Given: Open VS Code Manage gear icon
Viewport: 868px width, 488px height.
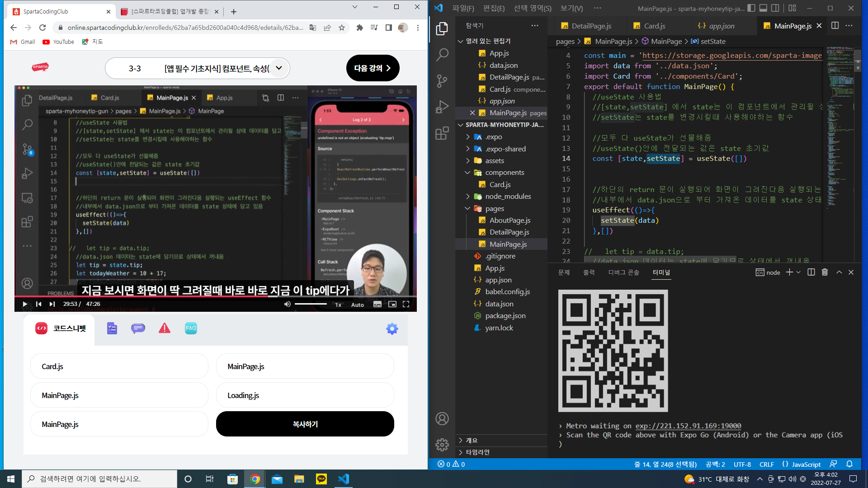Looking at the screenshot, I should (442, 445).
